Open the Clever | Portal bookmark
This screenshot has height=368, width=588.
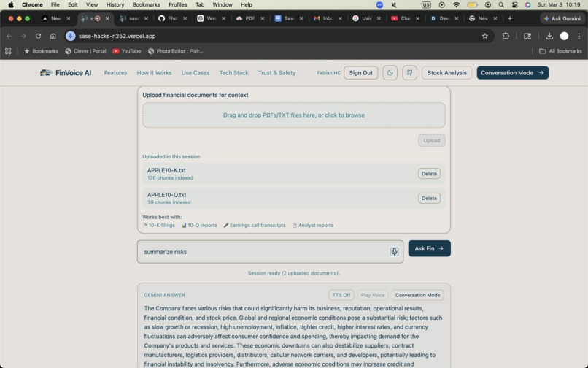(86, 51)
